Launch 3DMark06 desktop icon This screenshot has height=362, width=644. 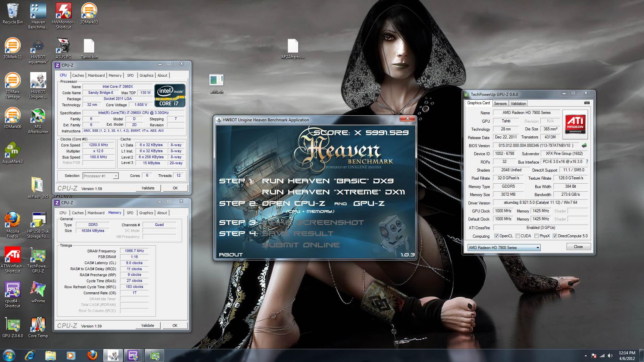tap(13, 118)
